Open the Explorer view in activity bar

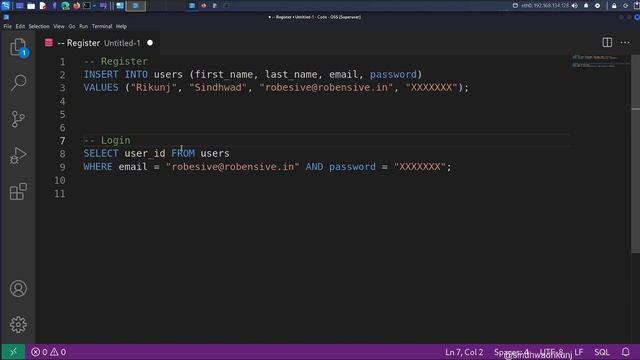18,47
